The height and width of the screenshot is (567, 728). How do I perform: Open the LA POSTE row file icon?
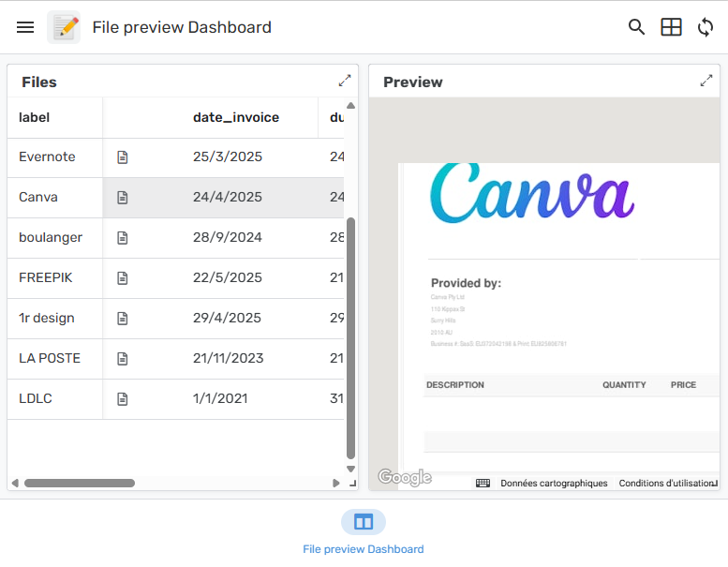click(123, 359)
